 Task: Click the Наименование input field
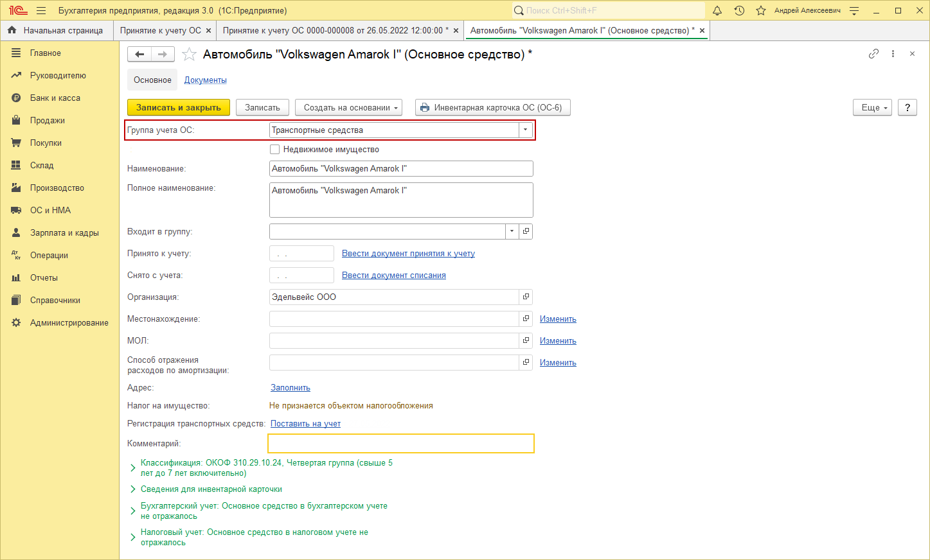point(401,168)
